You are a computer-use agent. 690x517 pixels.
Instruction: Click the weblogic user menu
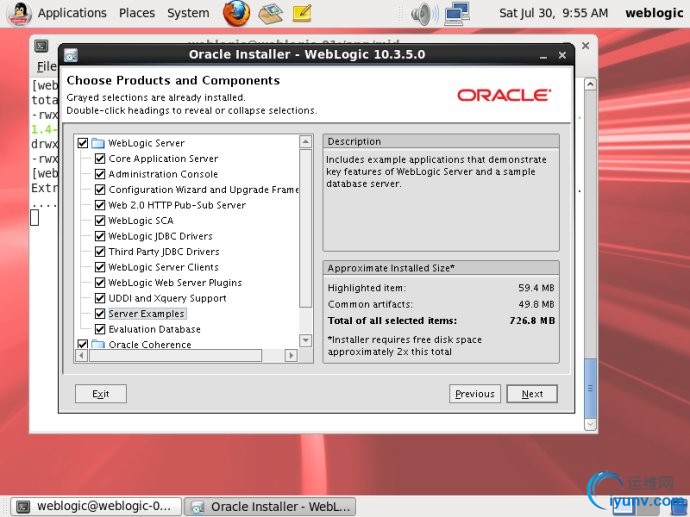tap(654, 13)
